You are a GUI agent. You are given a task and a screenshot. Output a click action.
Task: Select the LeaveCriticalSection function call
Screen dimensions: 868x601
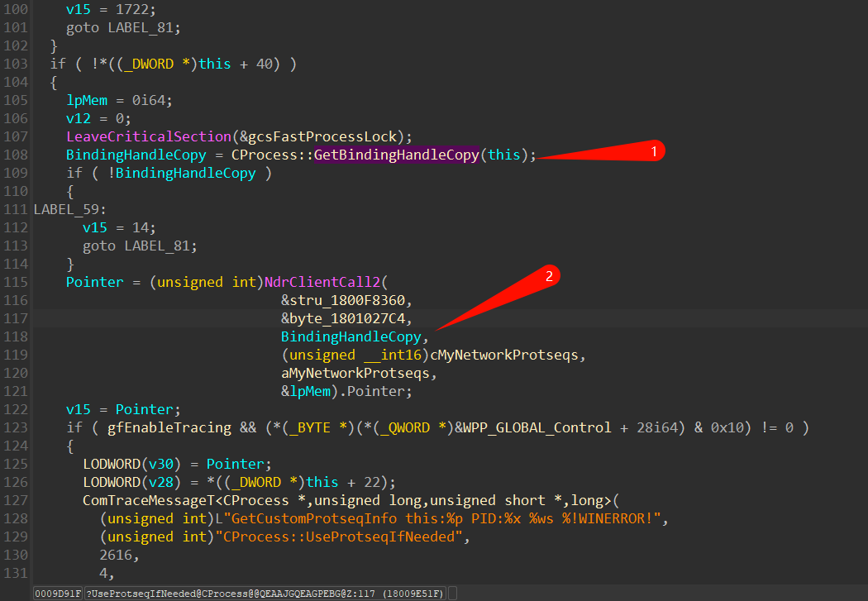pos(147,136)
